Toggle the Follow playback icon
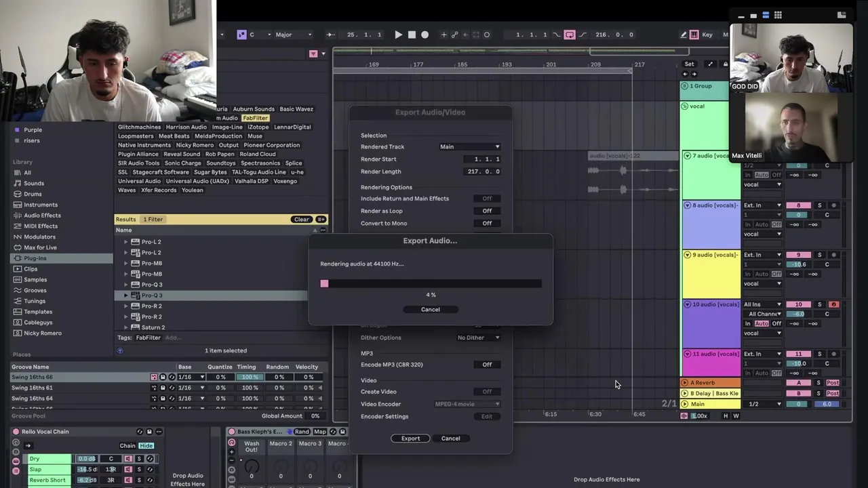Image resolution: width=868 pixels, height=488 pixels. tap(330, 35)
